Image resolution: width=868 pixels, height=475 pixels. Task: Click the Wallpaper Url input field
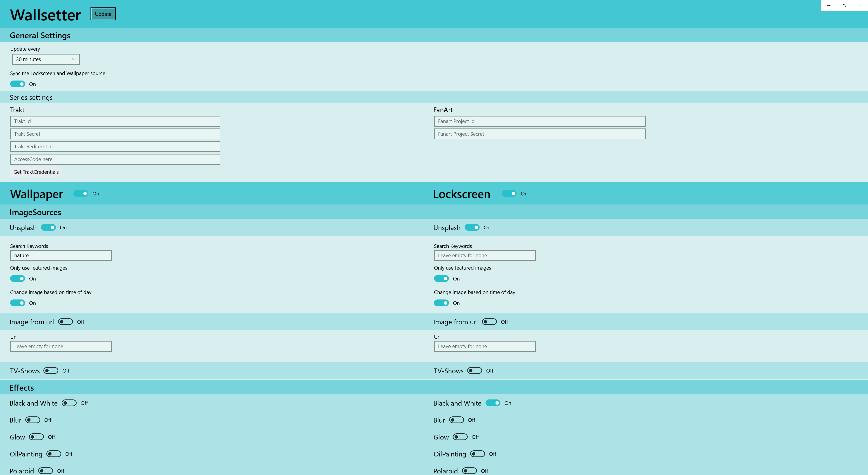(x=61, y=346)
